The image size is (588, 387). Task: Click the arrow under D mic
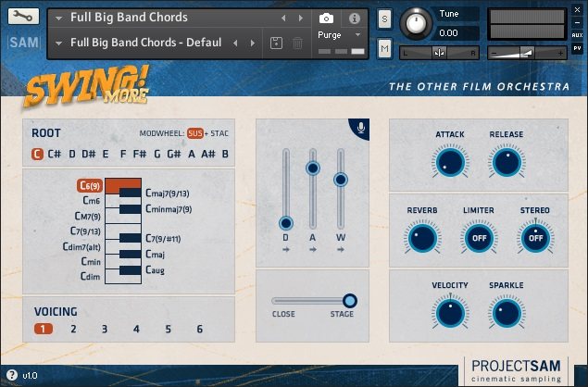pyautogui.click(x=286, y=249)
